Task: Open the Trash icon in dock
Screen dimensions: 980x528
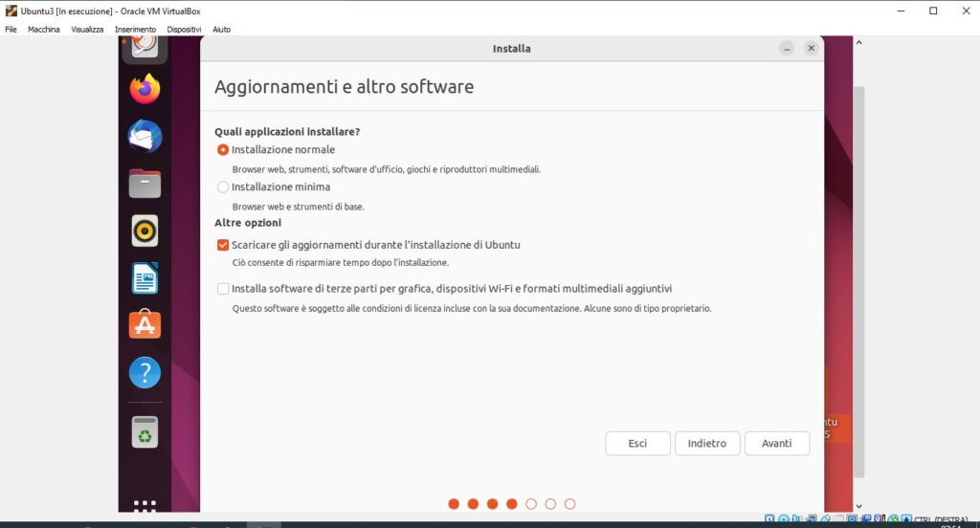Action: tap(145, 431)
